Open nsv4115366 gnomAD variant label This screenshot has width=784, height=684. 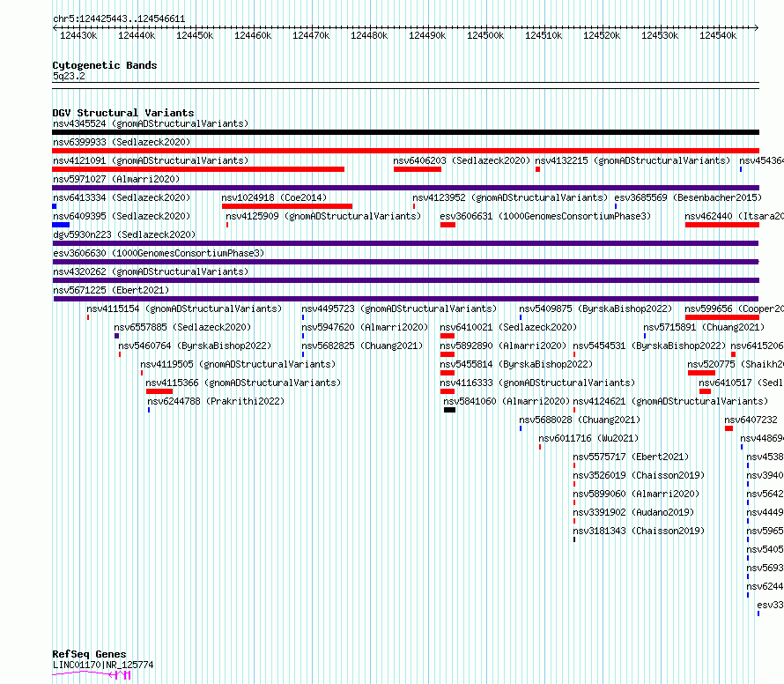[x=243, y=383]
